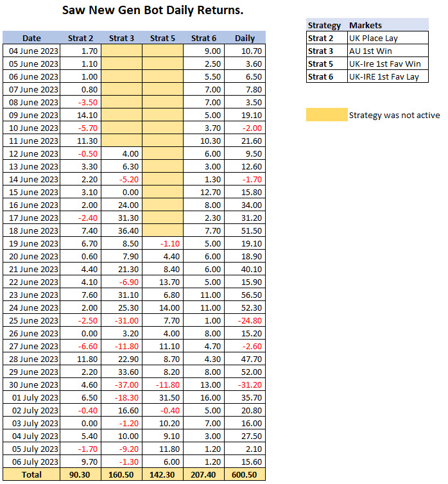Click the "Saw New Gen Bot Daily Returns" title
The height and width of the screenshot is (484, 448).
[x=153, y=11]
